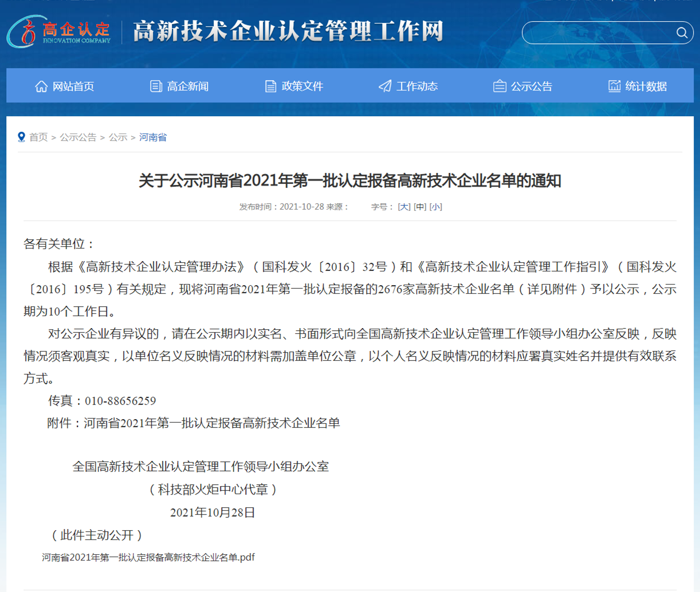Click the icon beside 公示公告 in navbar
Viewport: 700px width, 592px height.
500,86
